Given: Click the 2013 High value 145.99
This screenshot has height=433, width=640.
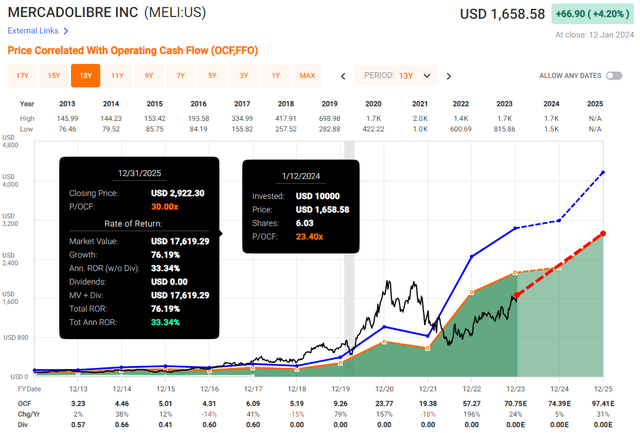Looking at the screenshot, I should [x=67, y=118].
